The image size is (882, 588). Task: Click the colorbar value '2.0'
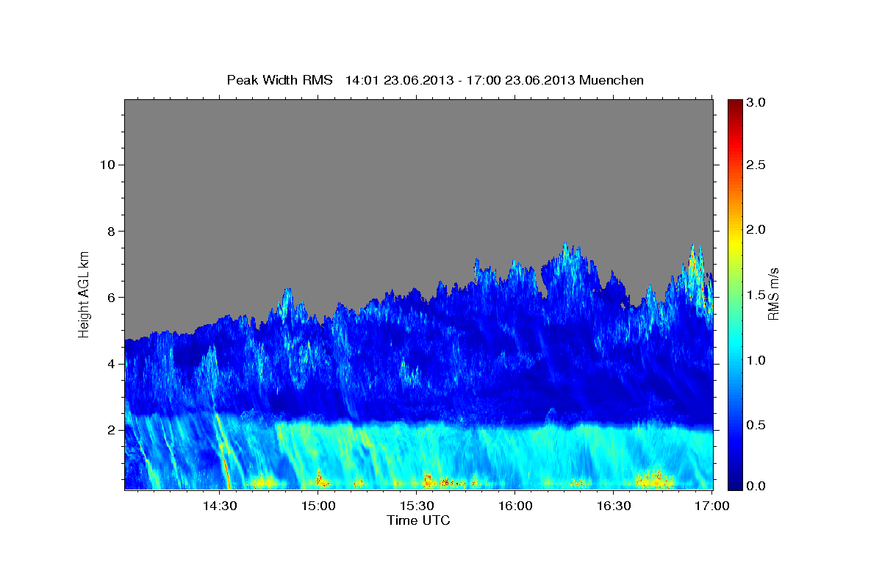(756, 229)
